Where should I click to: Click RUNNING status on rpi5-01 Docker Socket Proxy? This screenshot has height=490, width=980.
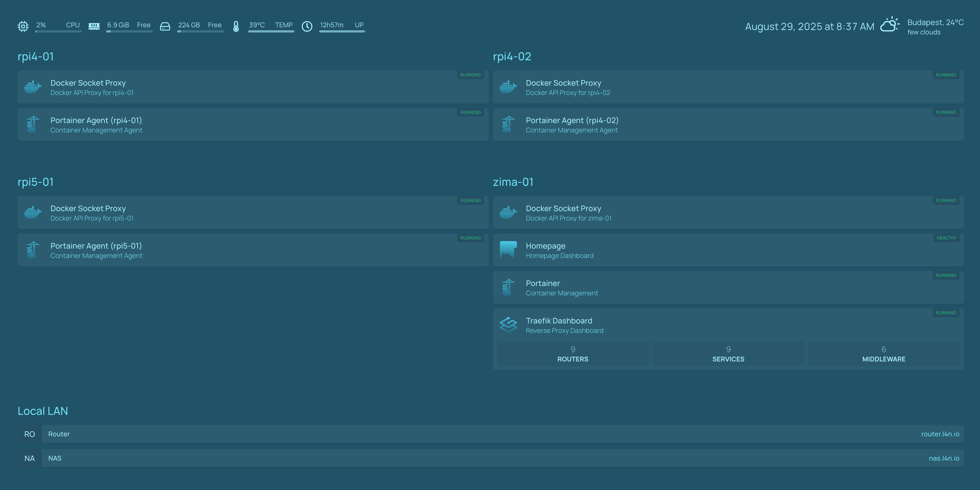pyautogui.click(x=470, y=201)
